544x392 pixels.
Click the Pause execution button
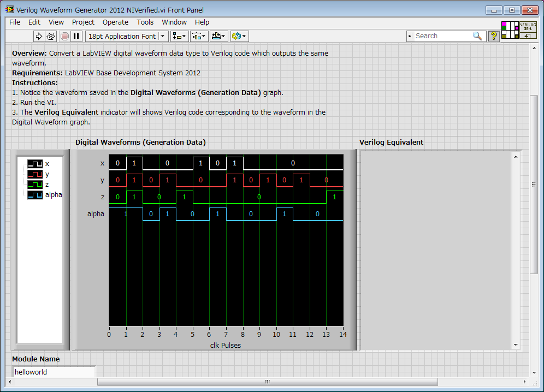click(x=76, y=36)
